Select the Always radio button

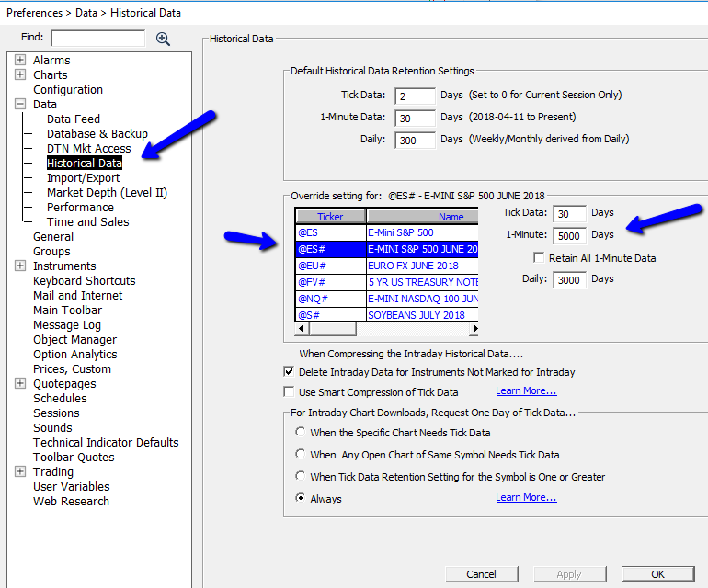(301, 498)
